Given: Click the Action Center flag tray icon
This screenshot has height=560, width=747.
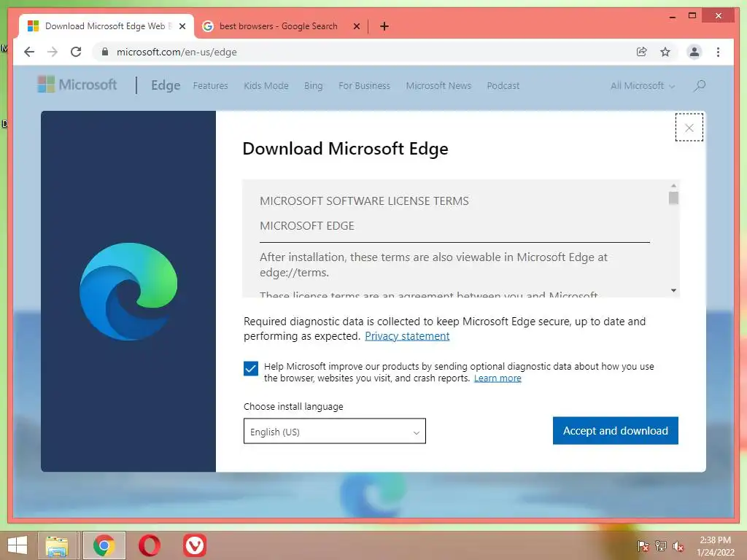Looking at the screenshot, I should click(x=643, y=545).
